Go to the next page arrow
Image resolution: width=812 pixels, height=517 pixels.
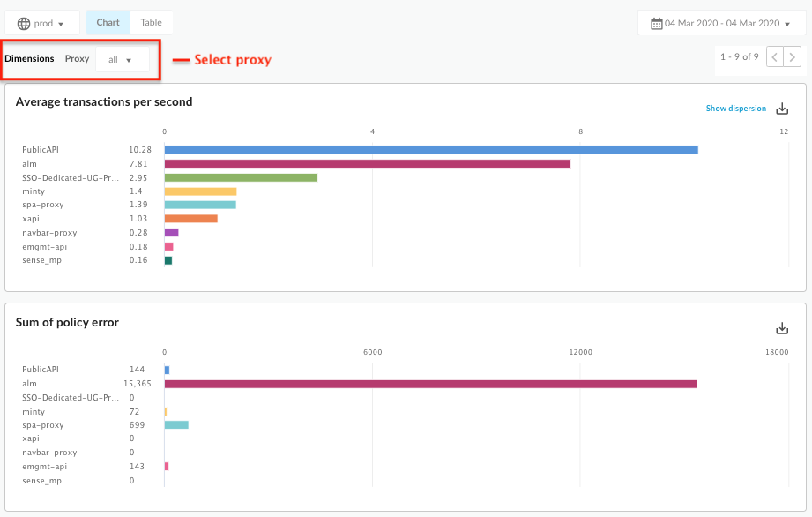793,57
